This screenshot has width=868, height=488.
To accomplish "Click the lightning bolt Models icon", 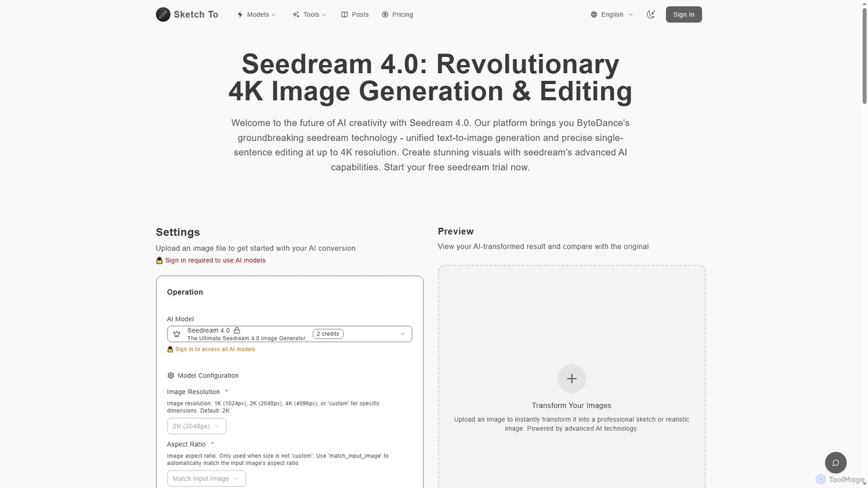I will [240, 14].
